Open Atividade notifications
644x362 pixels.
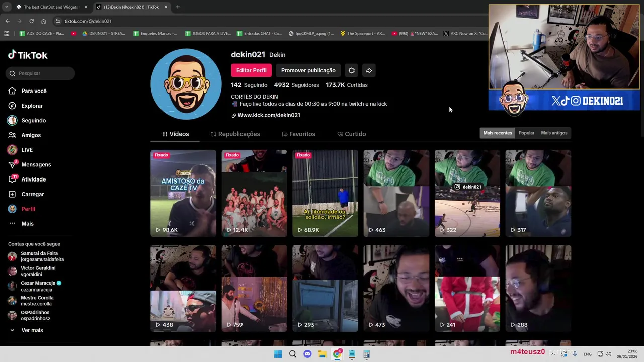(x=27, y=179)
